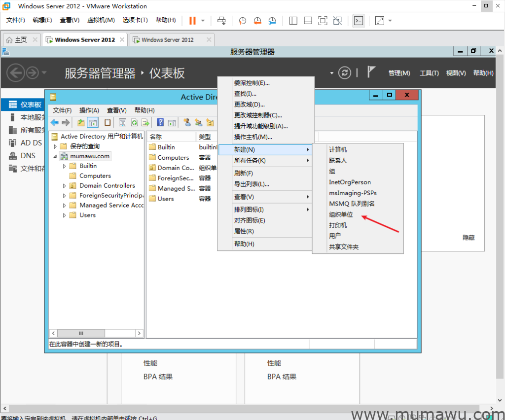505x420 pixels.
Task: Open DNS in Server Manager sidebar
Action: pos(28,156)
